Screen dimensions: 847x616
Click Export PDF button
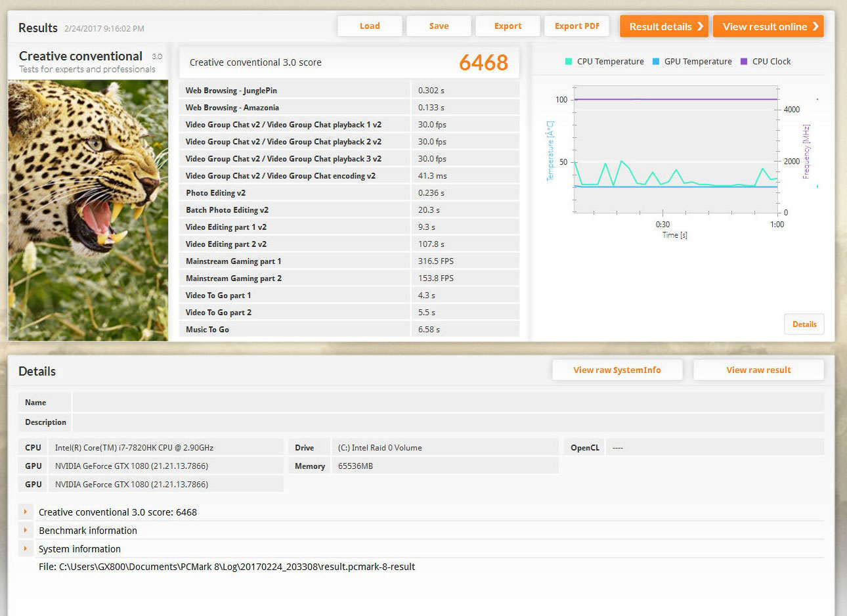coord(576,26)
